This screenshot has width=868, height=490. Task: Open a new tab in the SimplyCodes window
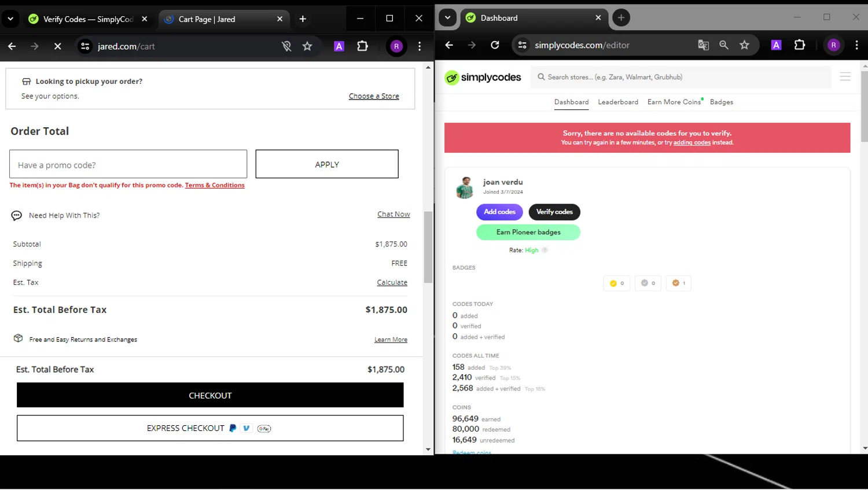[x=621, y=18]
